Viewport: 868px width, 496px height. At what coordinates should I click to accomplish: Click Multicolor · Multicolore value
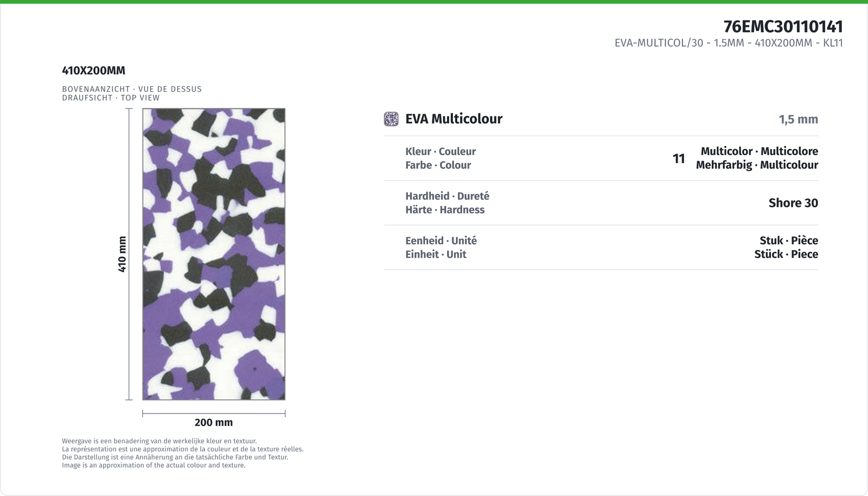pos(759,151)
